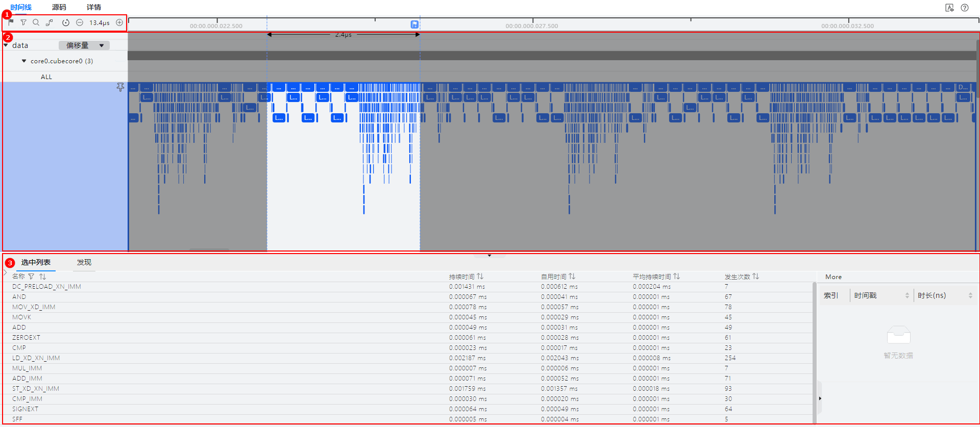Expand the chevron left of 名称 header
Screen dimensions: 980x427
tap(6, 273)
